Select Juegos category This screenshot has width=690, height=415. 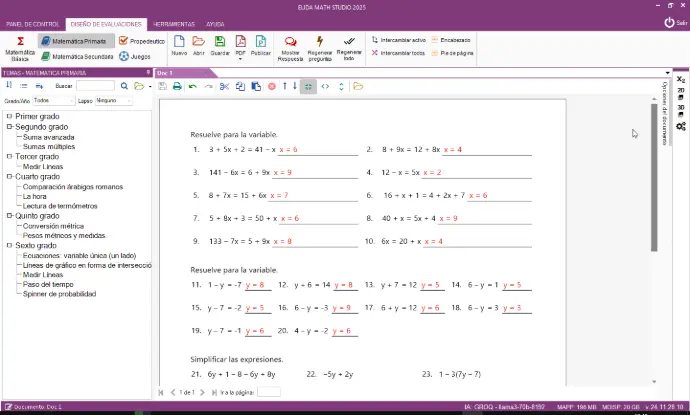135,56
